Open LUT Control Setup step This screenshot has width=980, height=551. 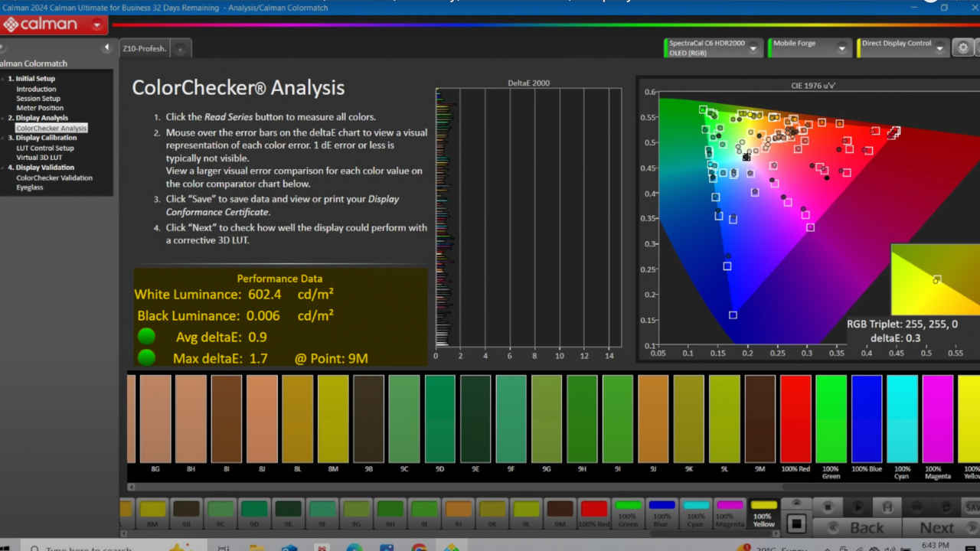pyautogui.click(x=45, y=148)
